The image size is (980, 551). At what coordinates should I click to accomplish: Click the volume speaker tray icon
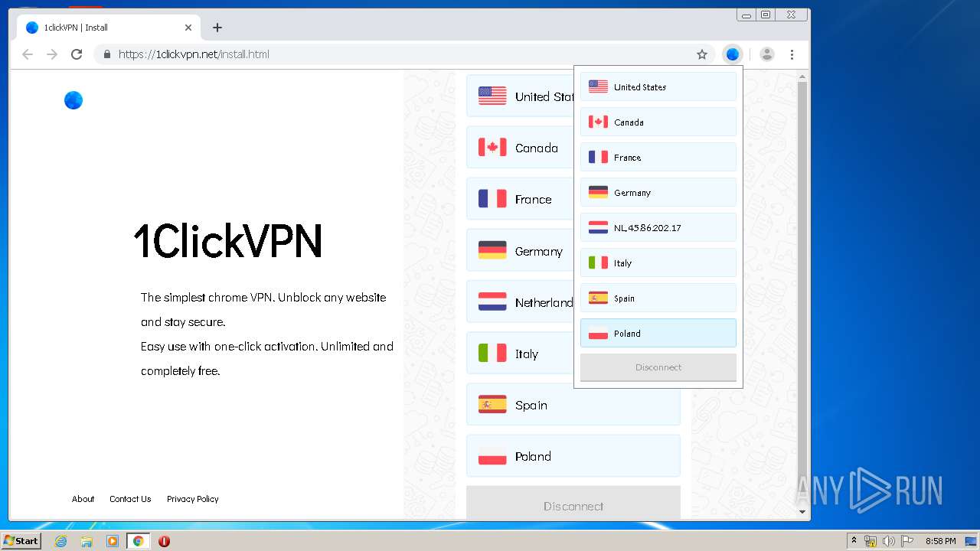888,541
